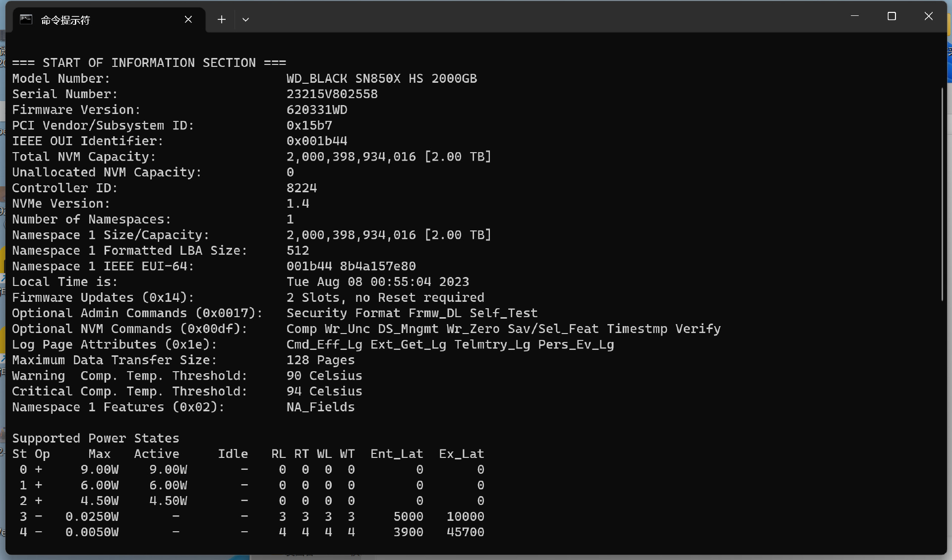The image size is (952, 560).
Task: Click the START OF INFORMATION SECTION header line
Action: pyautogui.click(x=149, y=63)
